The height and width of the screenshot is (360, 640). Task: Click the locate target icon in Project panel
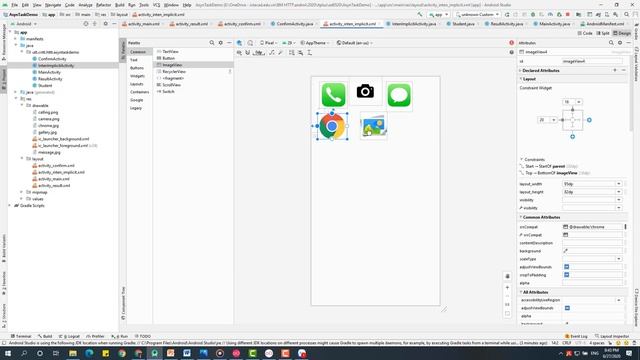(86, 24)
